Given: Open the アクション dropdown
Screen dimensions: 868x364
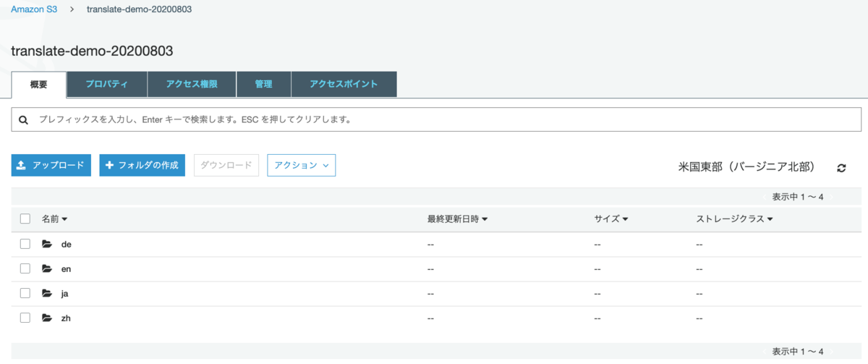Looking at the screenshot, I should tap(302, 165).
